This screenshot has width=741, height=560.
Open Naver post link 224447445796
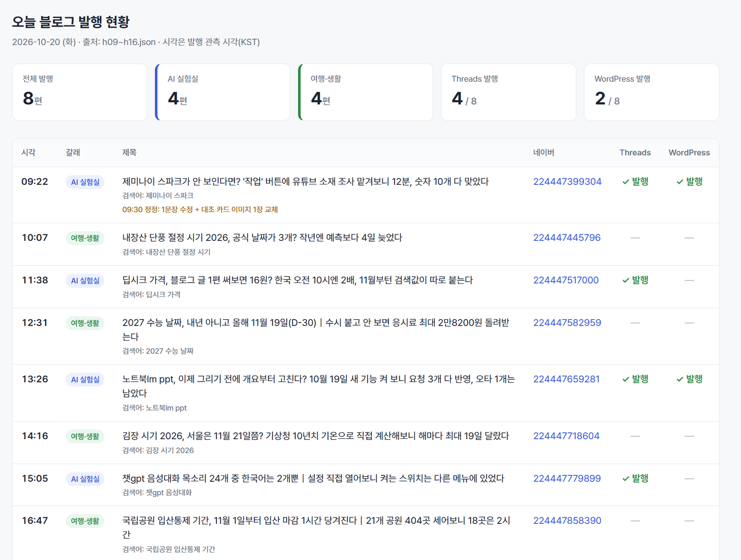[567, 238]
